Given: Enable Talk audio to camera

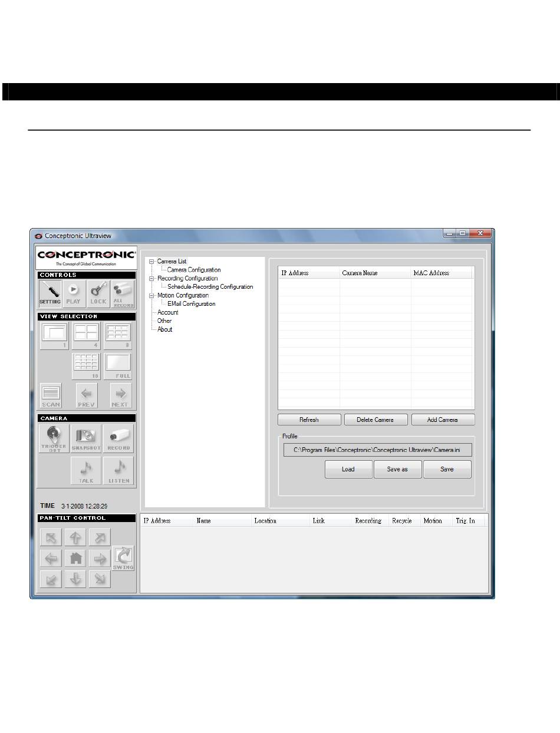Looking at the screenshot, I should pos(86,471).
